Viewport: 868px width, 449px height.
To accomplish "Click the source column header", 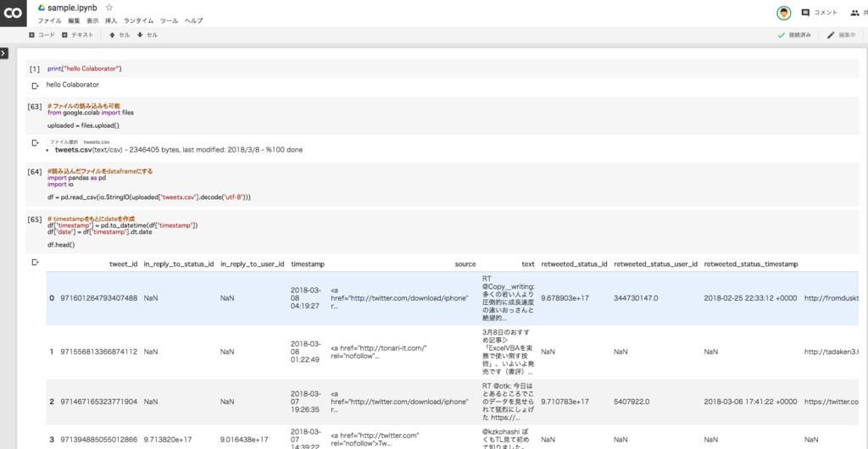I will coord(465,264).
